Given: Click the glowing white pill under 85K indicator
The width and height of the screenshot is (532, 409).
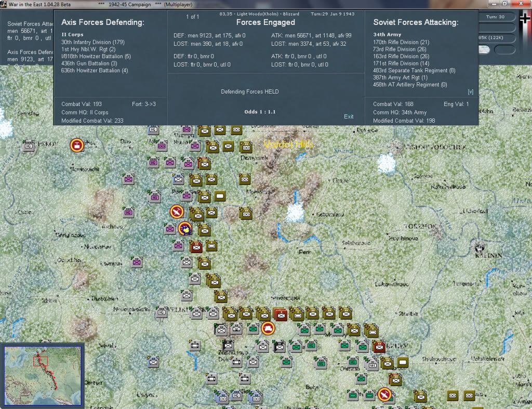Looking at the screenshot, I should [x=484, y=49].
